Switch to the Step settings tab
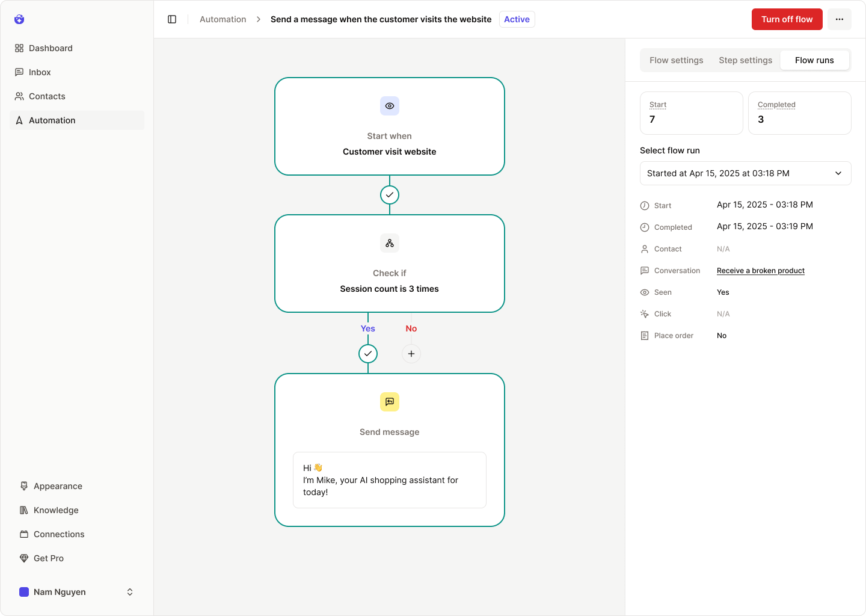This screenshot has width=866, height=616. point(745,60)
